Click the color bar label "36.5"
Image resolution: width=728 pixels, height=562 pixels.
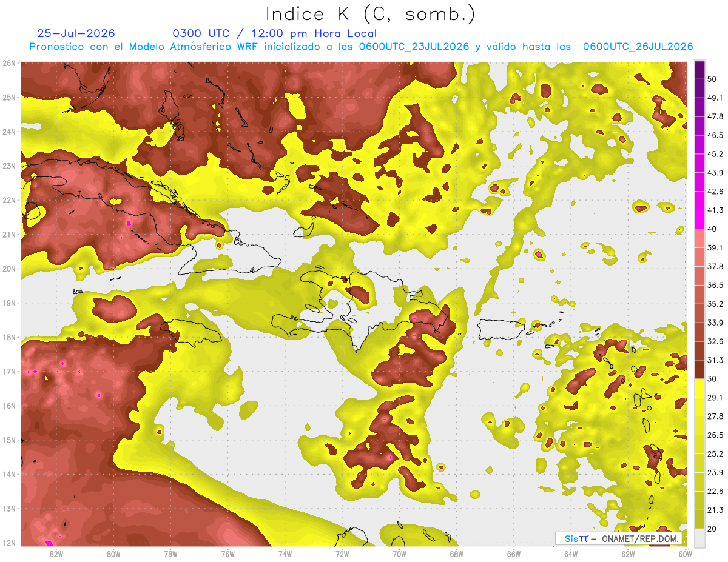tap(715, 285)
